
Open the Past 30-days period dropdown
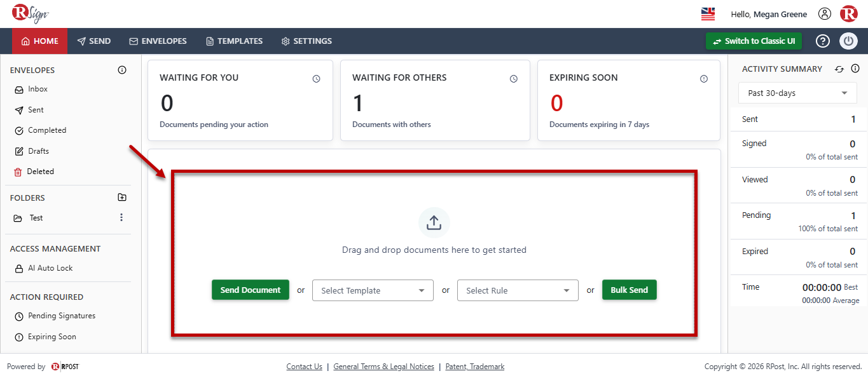[x=797, y=93]
